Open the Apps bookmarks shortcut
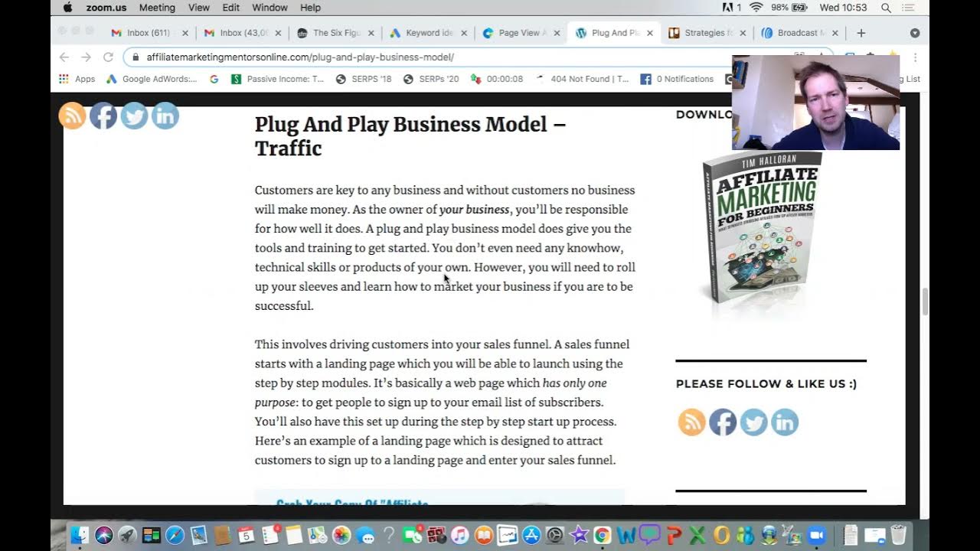The width and height of the screenshot is (980, 551). coord(77,79)
